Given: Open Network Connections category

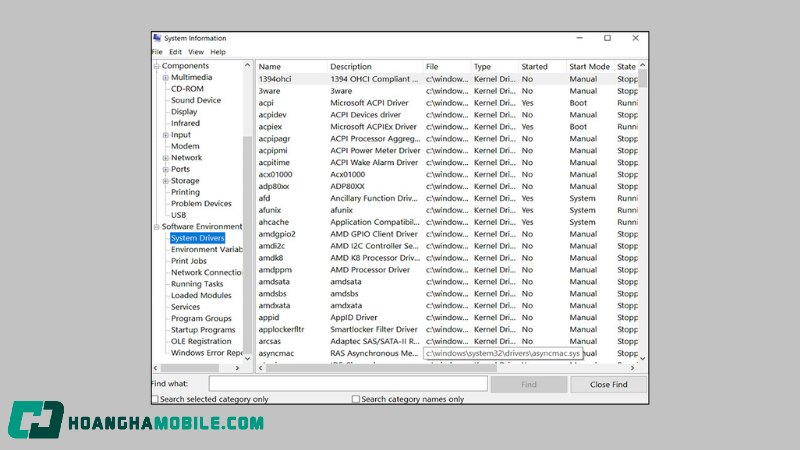Looking at the screenshot, I should coord(206,272).
